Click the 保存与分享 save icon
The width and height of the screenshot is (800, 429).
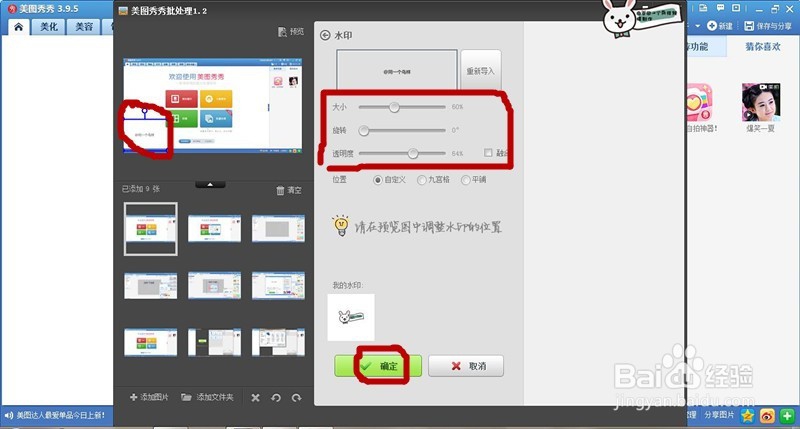749,26
